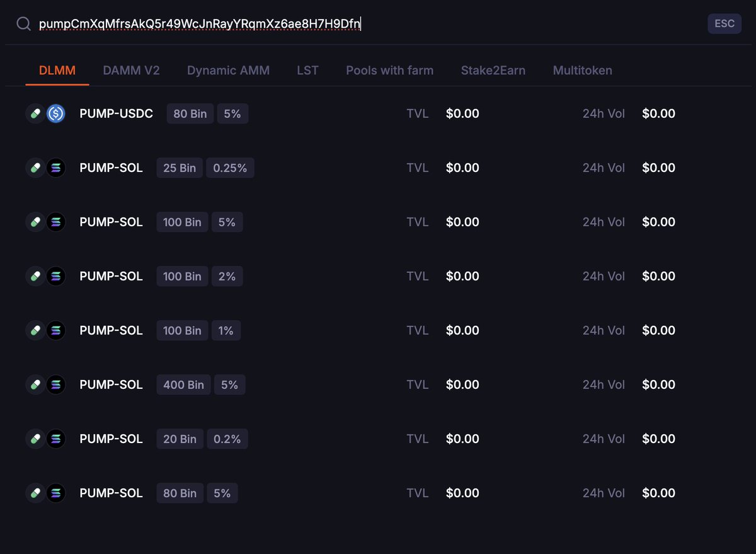Click the SOL icon in the 25 Bin row
Viewport: 756px width, 554px height.
click(56, 168)
